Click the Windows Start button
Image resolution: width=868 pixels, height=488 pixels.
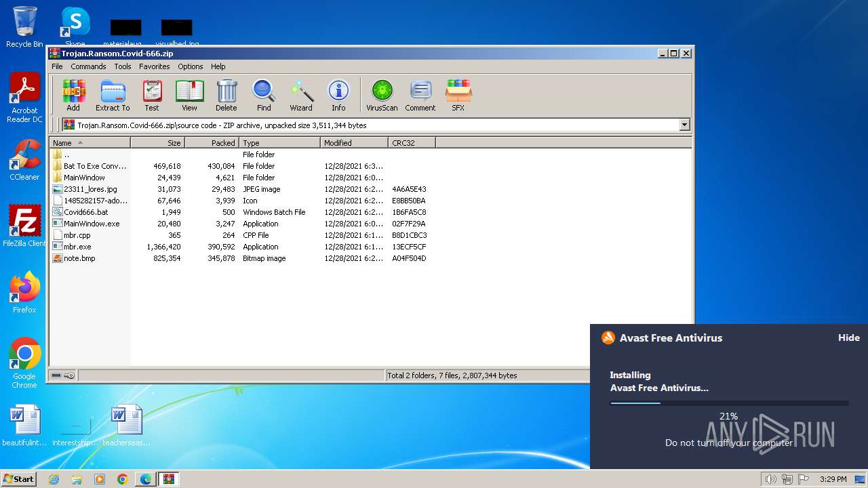point(19,479)
